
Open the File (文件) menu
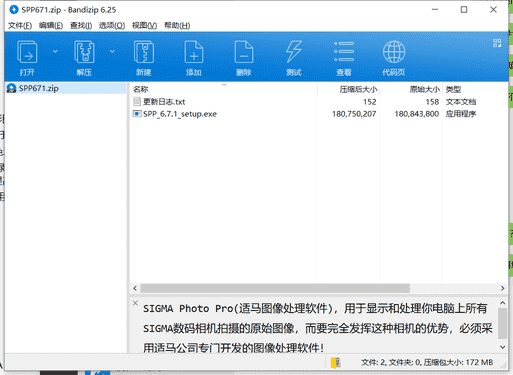click(20, 26)
